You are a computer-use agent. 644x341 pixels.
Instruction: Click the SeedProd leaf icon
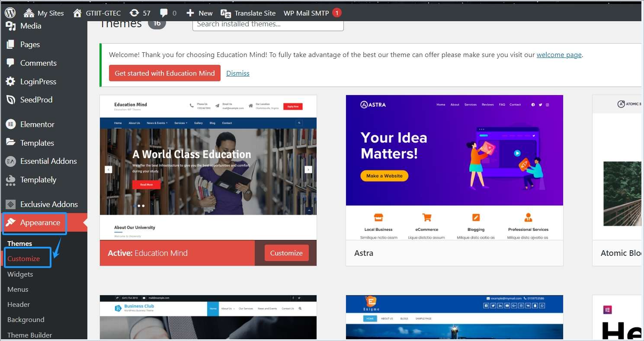coord(10,100)
